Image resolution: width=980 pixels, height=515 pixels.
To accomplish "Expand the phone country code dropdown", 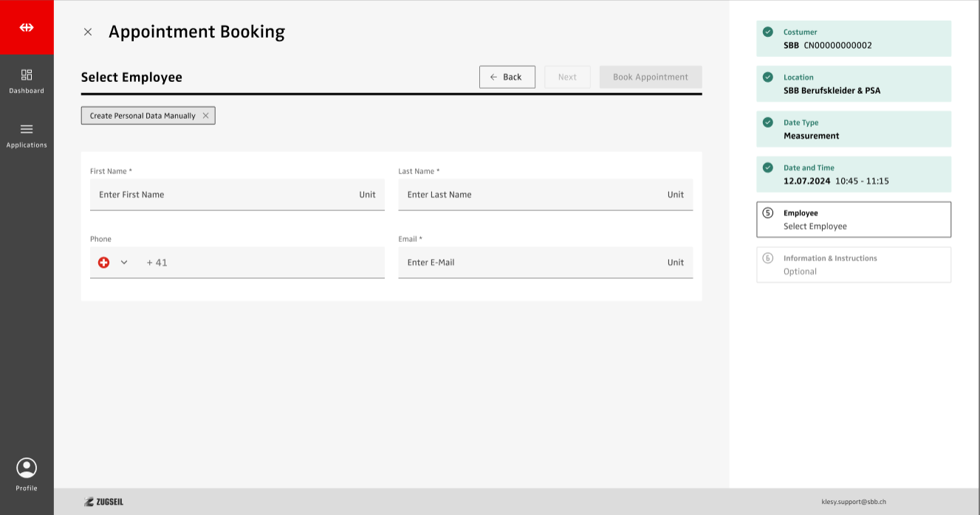I will 124,262.
